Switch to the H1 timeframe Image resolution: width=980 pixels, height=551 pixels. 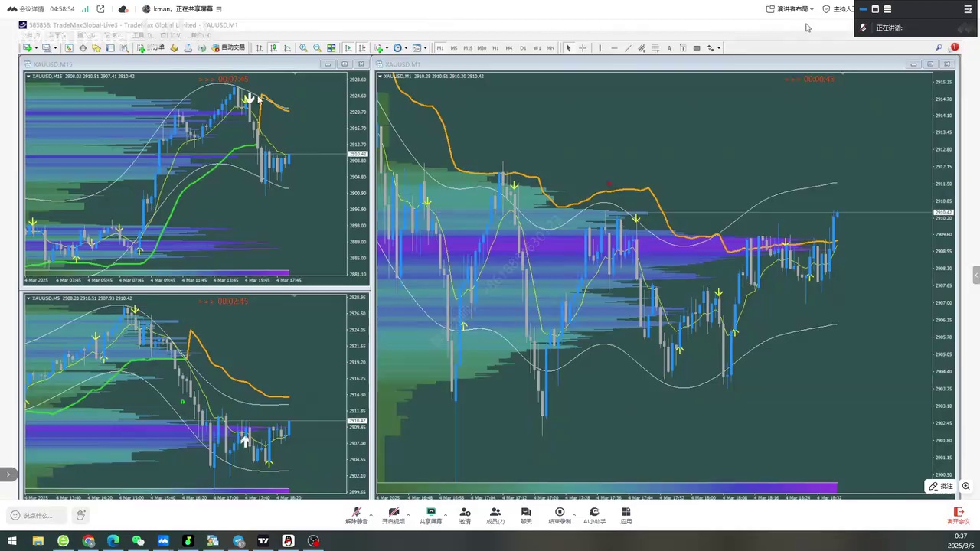click(495, 48)
